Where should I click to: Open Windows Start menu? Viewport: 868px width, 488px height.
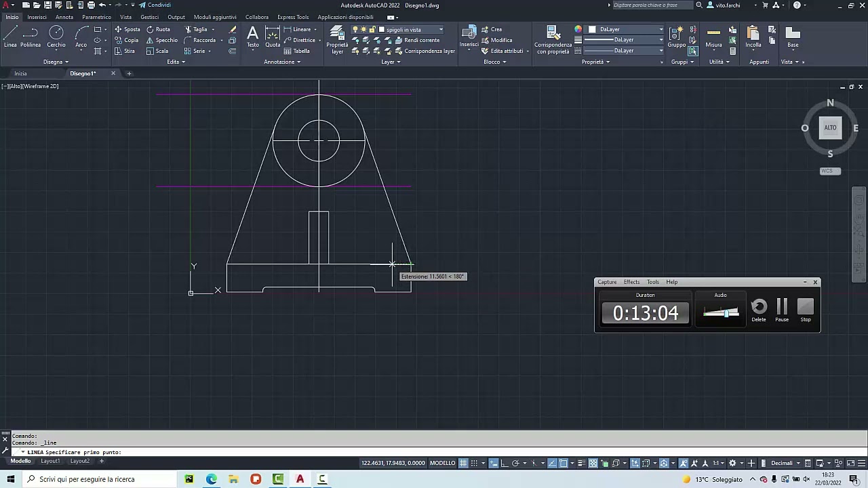coord(10,479)
